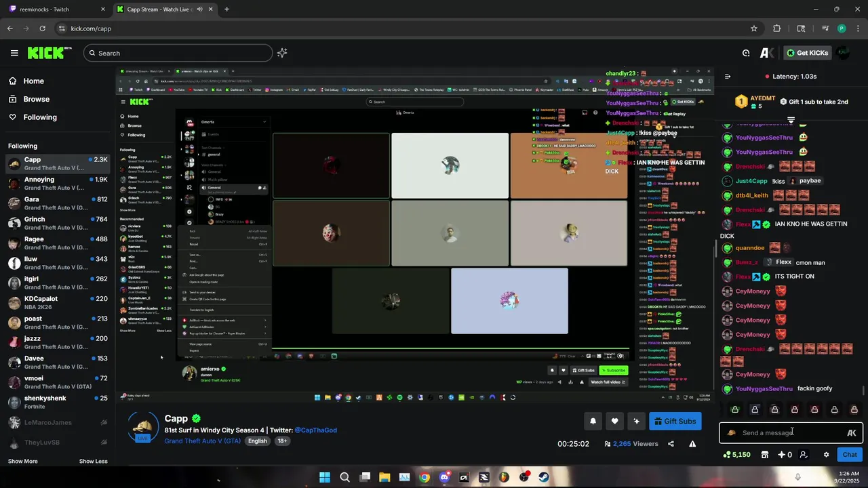Click the share icon beside viewers
Viewport: 868px width, 488px height.
click(x=671, y=444)
